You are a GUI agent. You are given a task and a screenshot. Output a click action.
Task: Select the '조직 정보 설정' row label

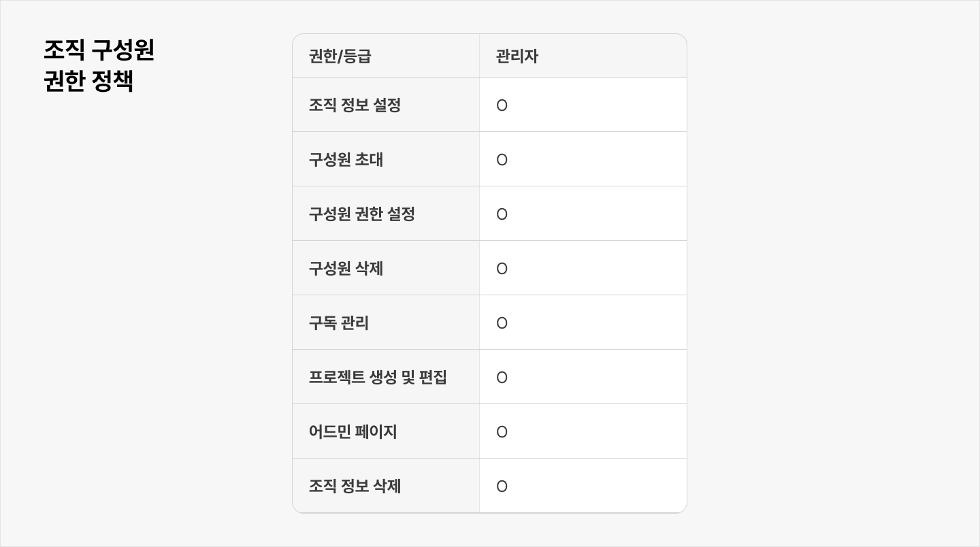point(355,105)
